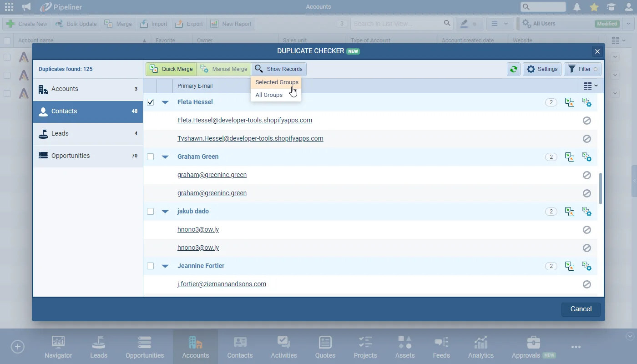Manual merge the Graham Green group icon
The height and width of the screenshot is (364, 637).
587,157
